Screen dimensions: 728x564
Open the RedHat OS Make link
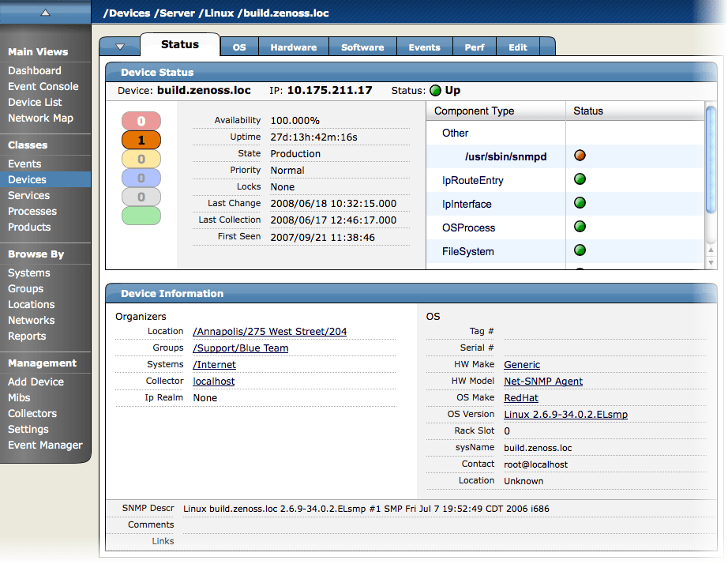[x=521, y=398]
